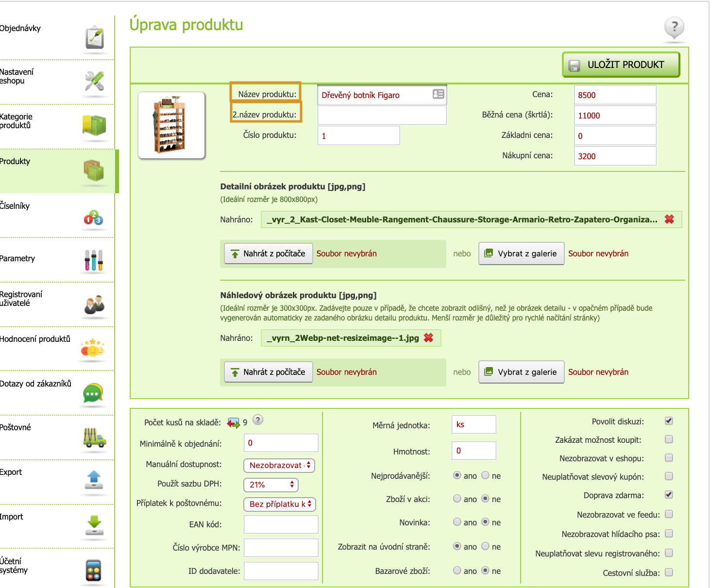This screenshot has height=588, width=710.
Task: Delete the uploaded detail image with red X
Action: click(669, 219)
